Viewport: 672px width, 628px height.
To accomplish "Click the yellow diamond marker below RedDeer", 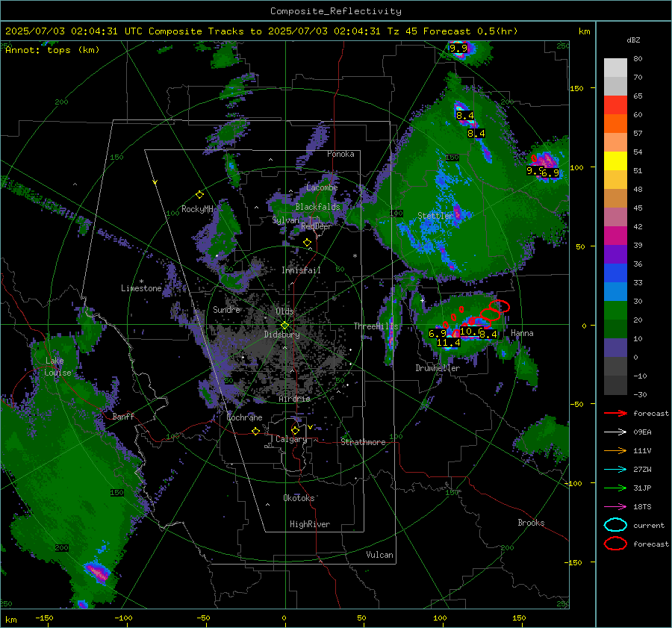I will pyautogui.click(x=307, y=243).
